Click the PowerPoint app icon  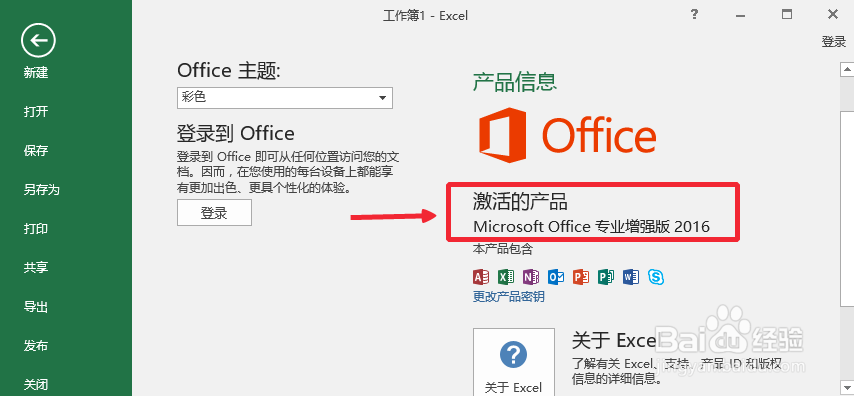[x=581, y=277]
